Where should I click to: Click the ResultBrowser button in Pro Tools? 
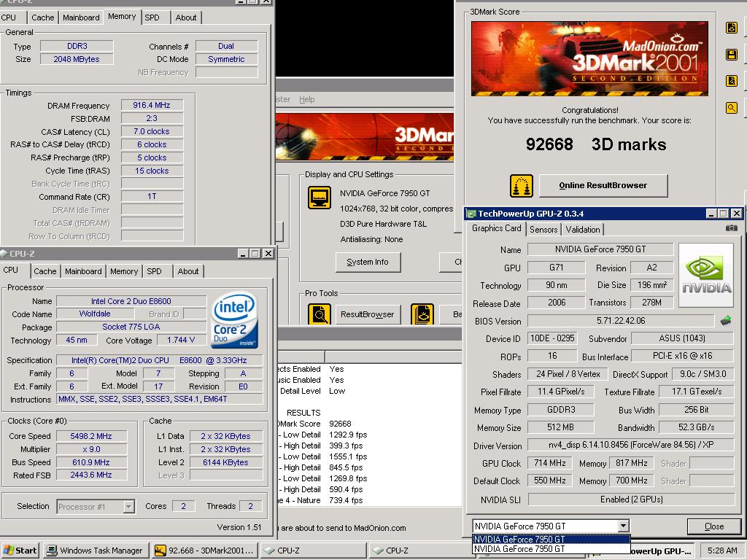point(368,314)
